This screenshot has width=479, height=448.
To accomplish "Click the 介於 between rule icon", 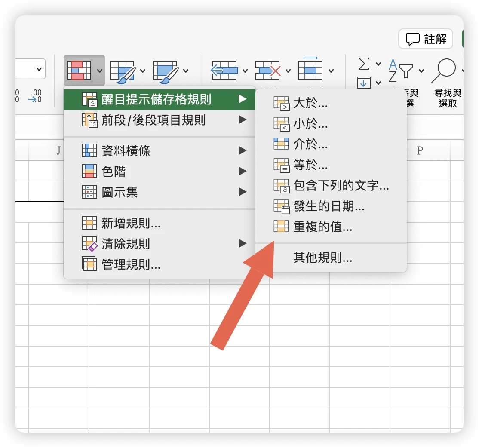I will (x=281, y=144).
